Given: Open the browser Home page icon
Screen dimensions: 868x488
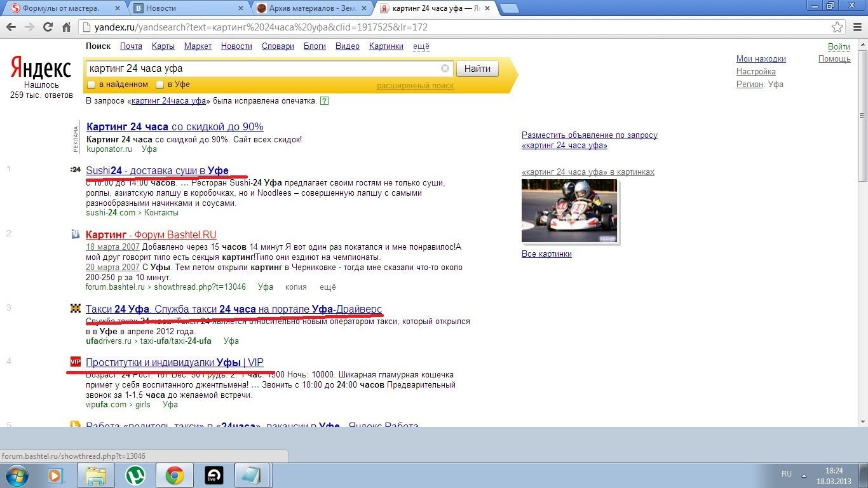Looking at the screenshot, I should point(66,28).
